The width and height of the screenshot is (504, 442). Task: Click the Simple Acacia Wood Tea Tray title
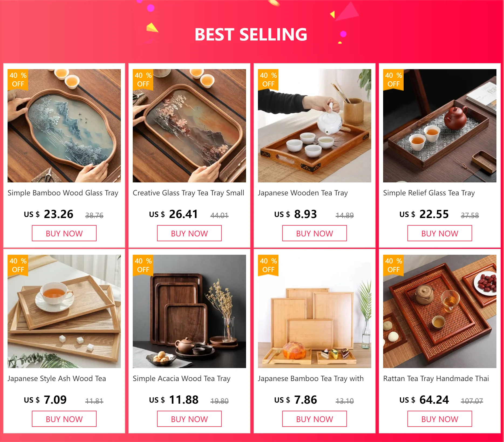point(182,379)
